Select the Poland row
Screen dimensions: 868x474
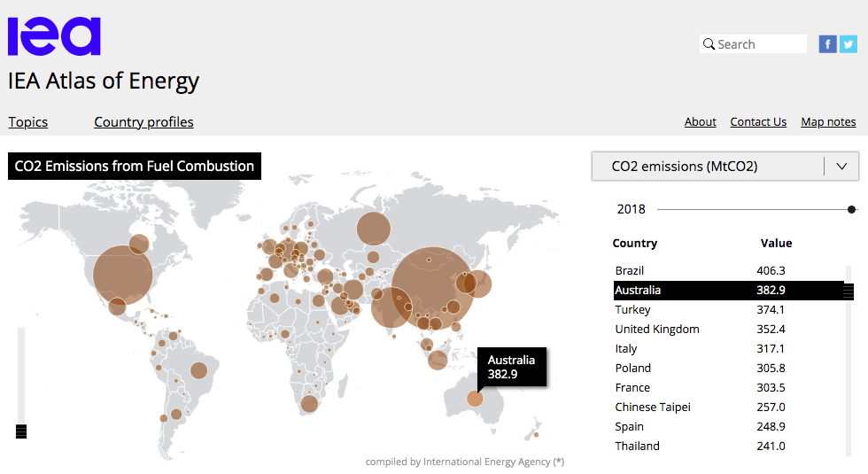point(728,369)
